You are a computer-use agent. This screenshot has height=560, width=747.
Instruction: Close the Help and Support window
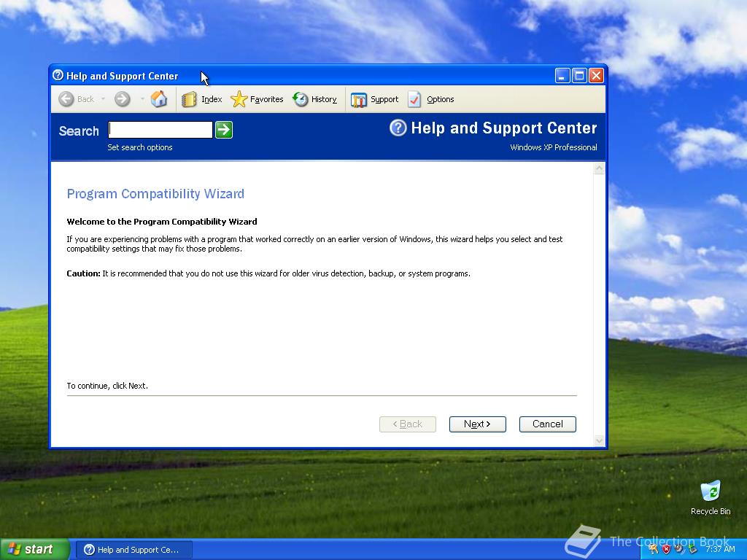[x=597, y=75]
